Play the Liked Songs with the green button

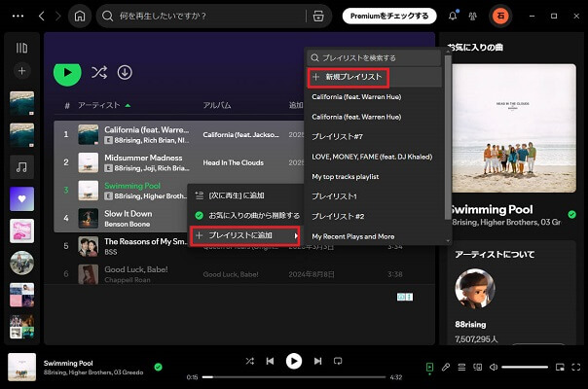pyautogui.click(x=67, y=73)
